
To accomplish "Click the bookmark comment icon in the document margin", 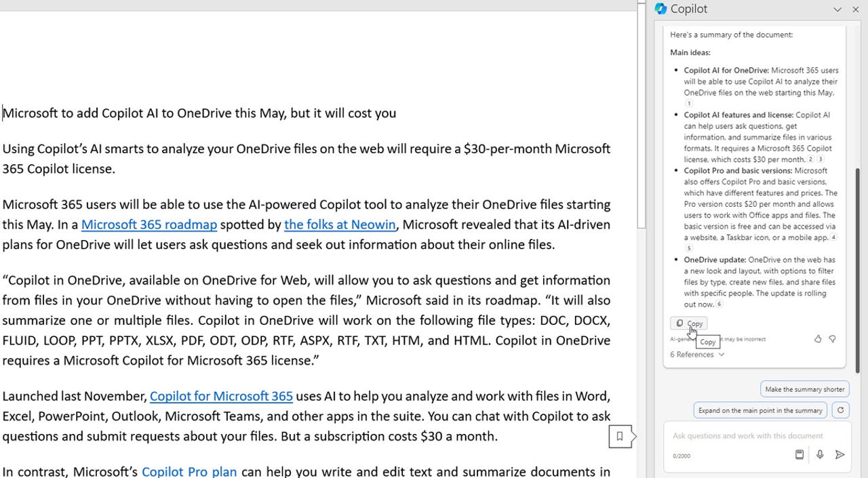I will coord(620,437).
